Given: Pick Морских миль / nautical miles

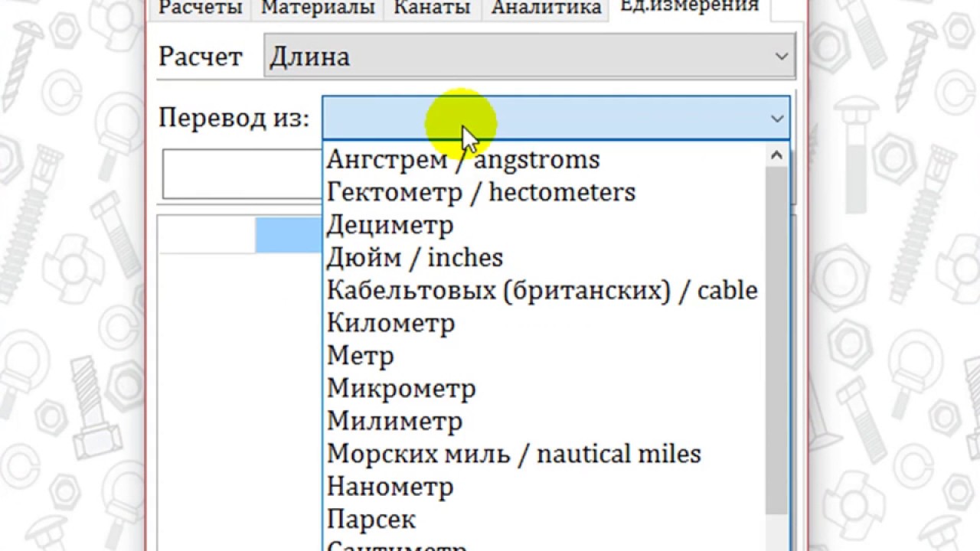Looking at the screenshot, I should [x=514, y=455].
